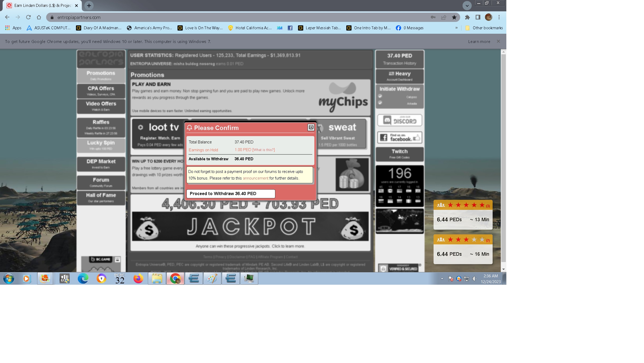
Task: Open File Explorer folder on taskbar
Action: (x=157, y=278)
